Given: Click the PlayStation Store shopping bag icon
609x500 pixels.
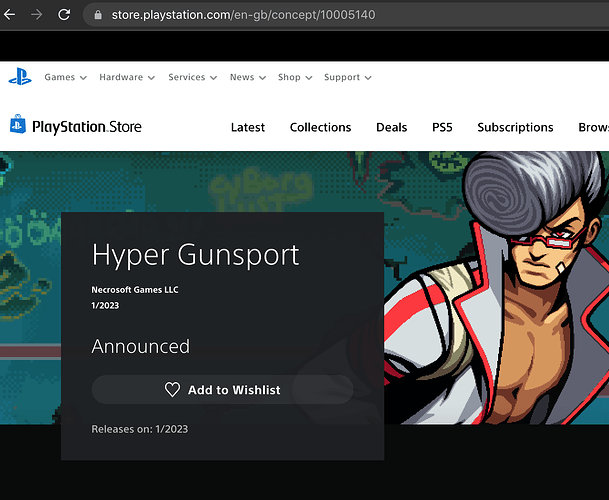Looking at the screenshot, I should [18, 124].
